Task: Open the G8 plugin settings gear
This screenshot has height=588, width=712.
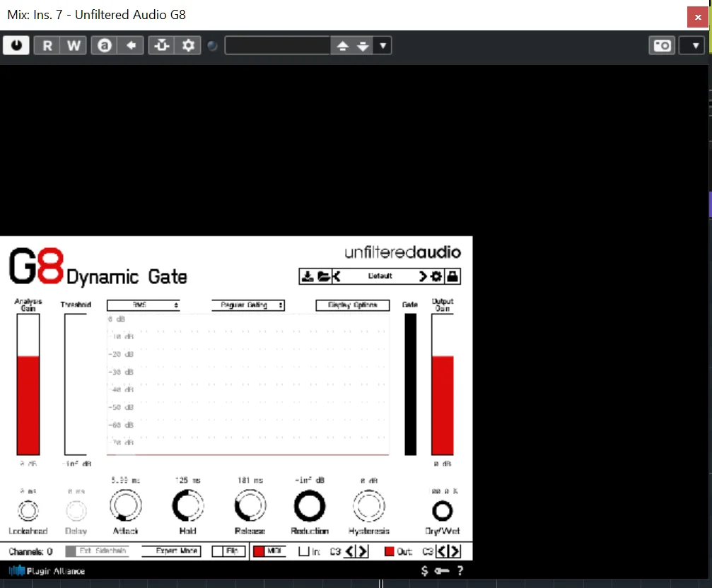Action: click(x=436, y=276)
